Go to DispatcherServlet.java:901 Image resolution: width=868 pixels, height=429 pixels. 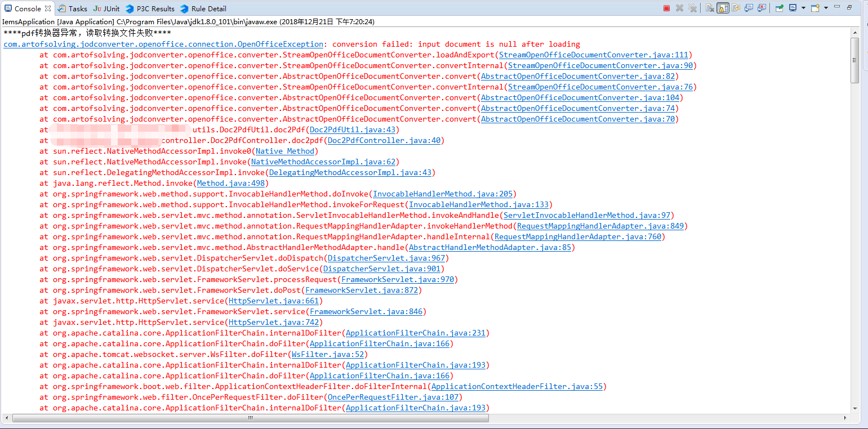382,269
